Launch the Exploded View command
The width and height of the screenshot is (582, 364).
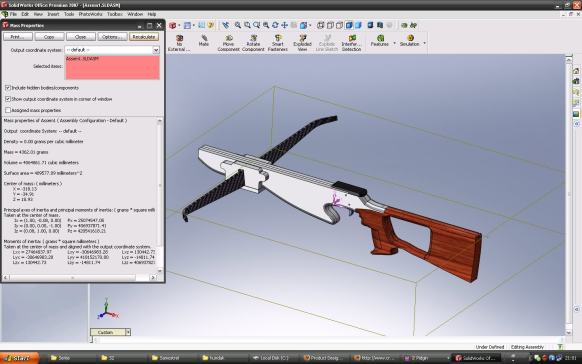[302, 43]
